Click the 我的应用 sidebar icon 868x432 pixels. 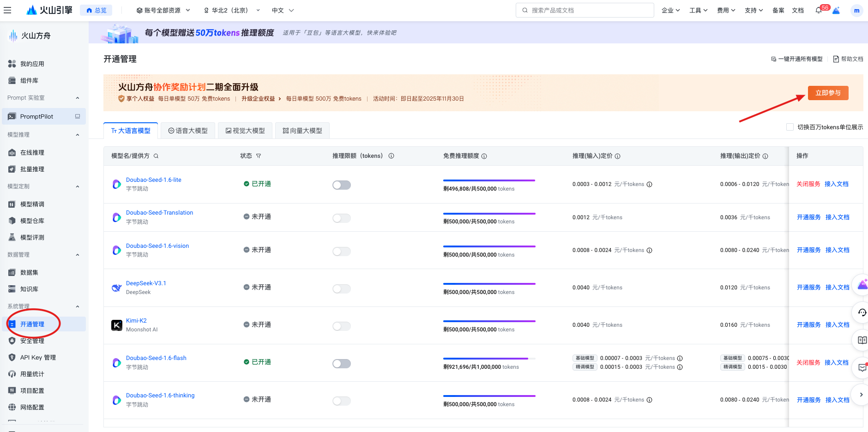click(x=12, y=64)
